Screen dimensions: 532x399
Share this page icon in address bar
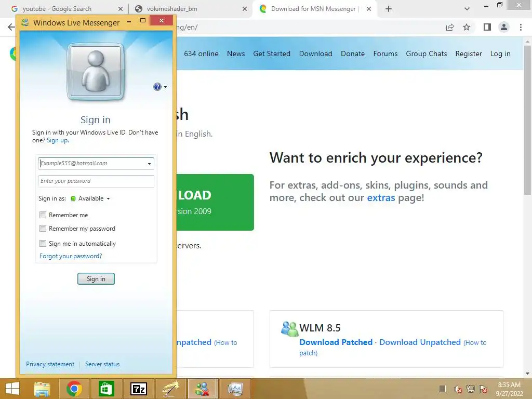tap(450, 28)
